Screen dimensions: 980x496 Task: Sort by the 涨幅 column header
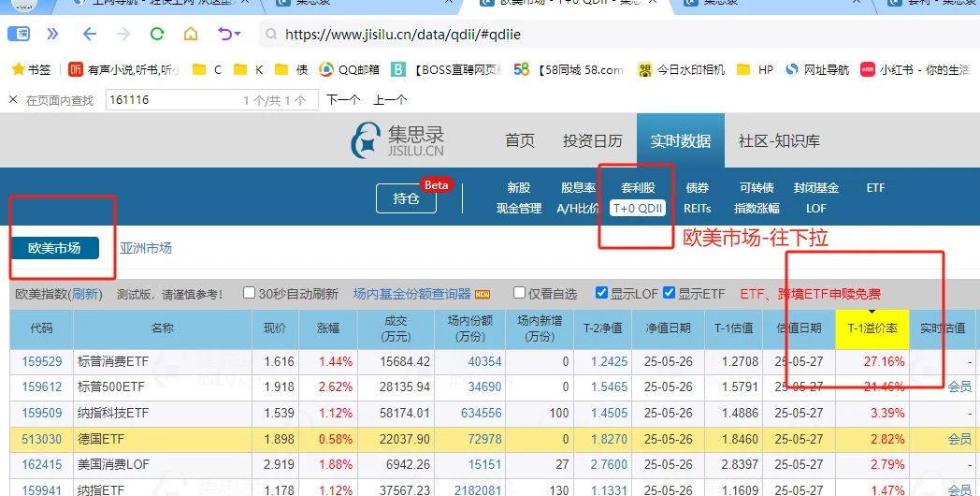[328, 328]
